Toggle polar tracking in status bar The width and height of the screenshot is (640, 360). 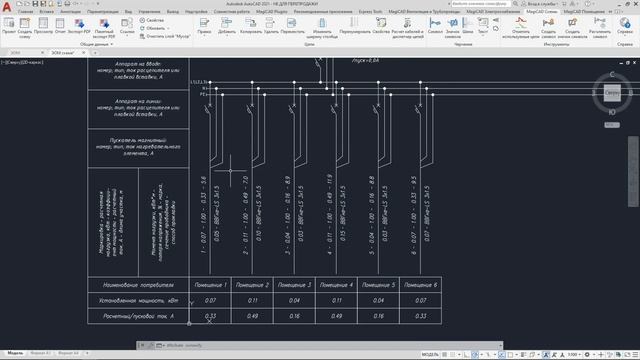pyautogui.click(x=475, y=355)
